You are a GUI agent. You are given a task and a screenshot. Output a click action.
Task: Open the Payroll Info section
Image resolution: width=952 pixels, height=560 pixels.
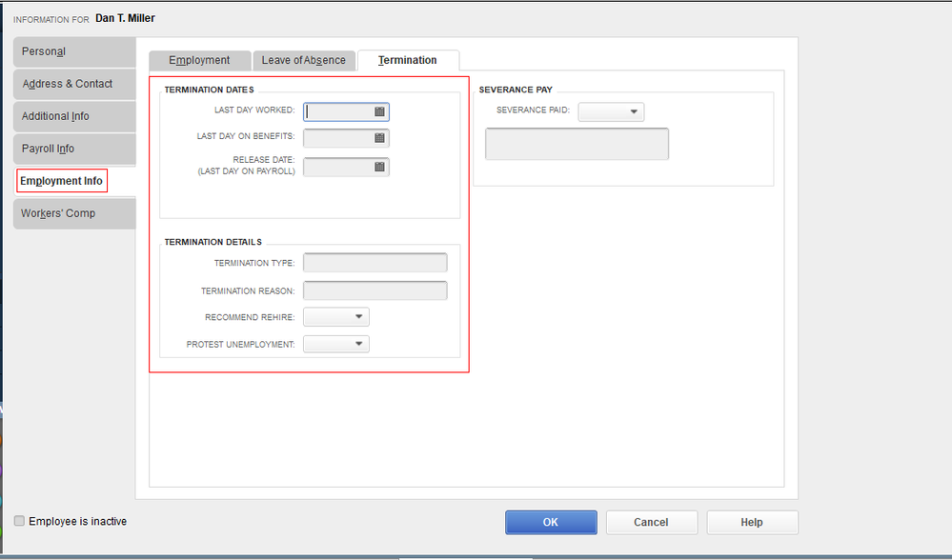[74, 149]
